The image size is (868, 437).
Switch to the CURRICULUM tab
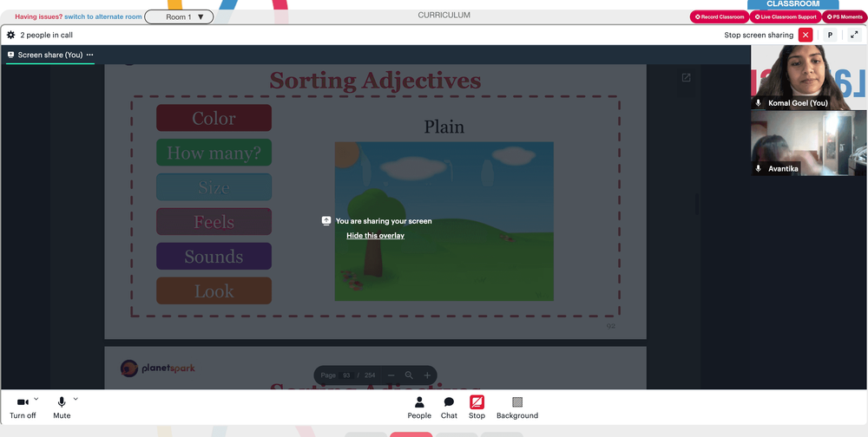[444, 15]
